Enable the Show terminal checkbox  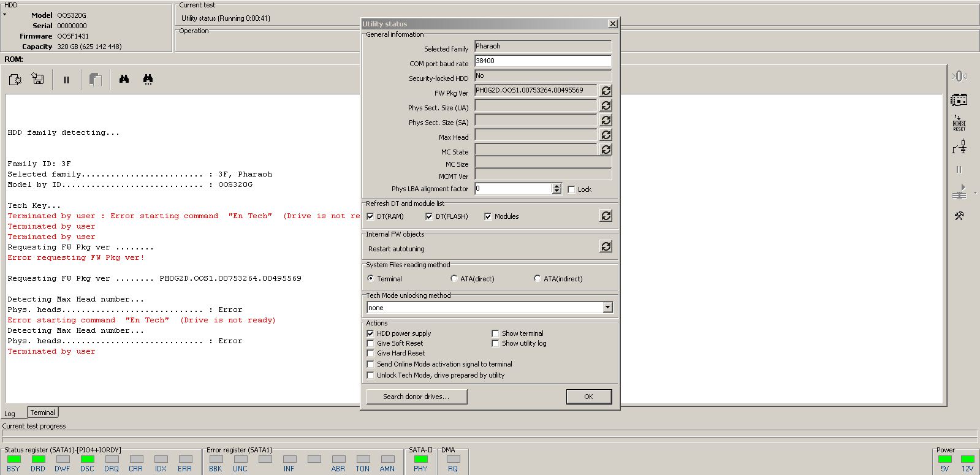click(x=495, y=333)
